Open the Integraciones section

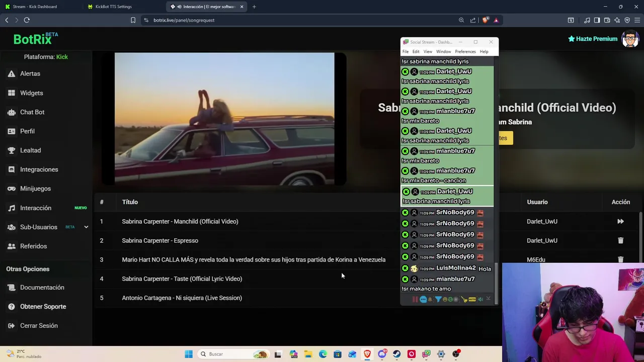tap(39, 169)
